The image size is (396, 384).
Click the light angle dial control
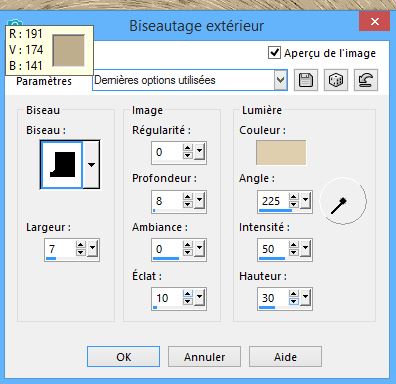[343, 201]
